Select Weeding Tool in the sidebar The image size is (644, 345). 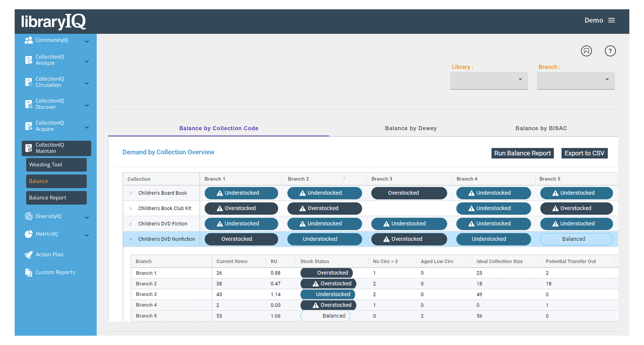pos(56,165)
